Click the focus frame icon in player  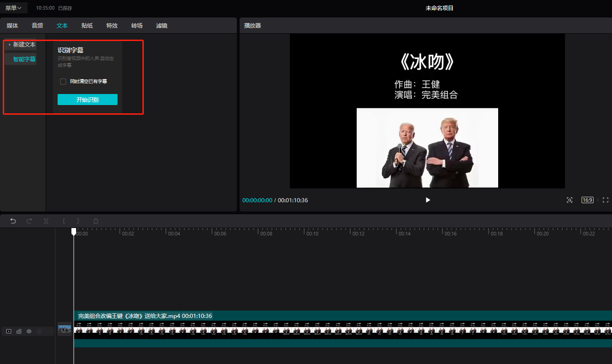coord(570,200)
